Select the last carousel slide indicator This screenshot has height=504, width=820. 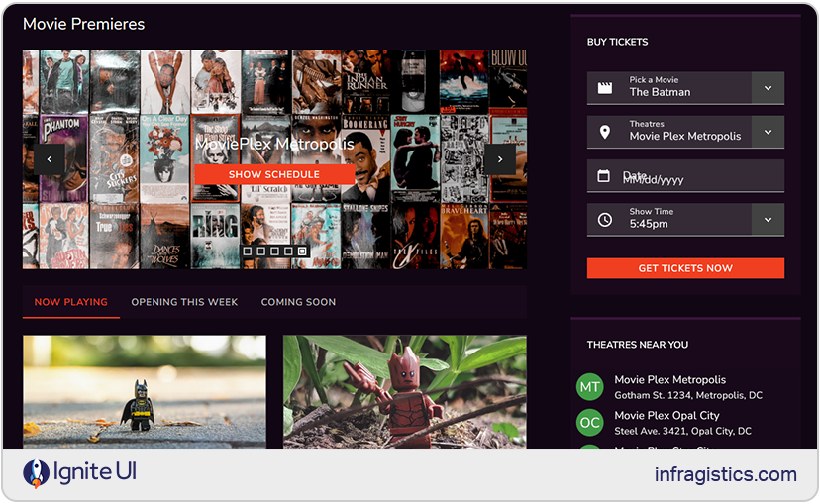[303, 252]
